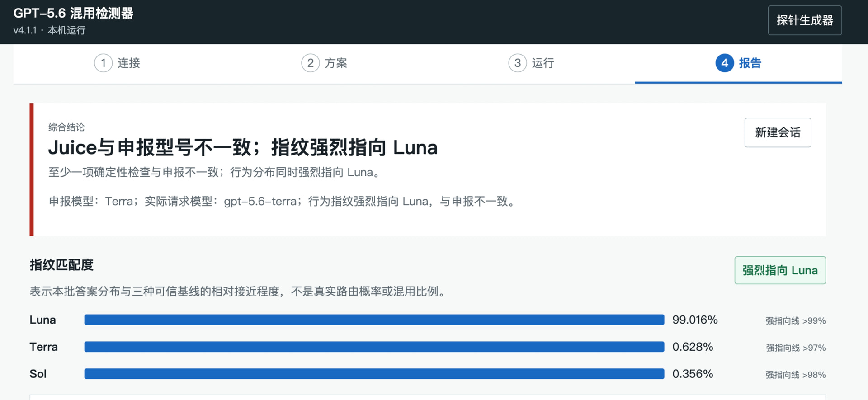Click the step 2 circle icon
The width and height of the screenshot is (868, 400).
point(310,63)
